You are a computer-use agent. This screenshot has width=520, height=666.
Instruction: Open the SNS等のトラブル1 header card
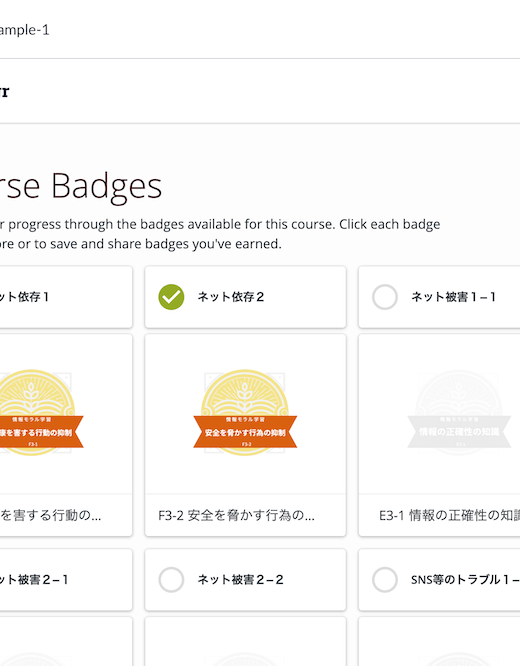(439, 580)
